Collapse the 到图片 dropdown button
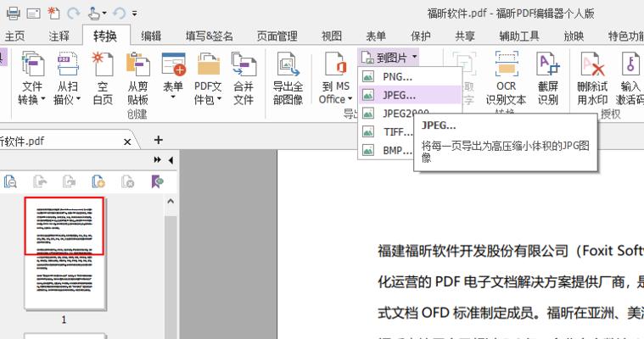644x339 pixels. (389, 58)
